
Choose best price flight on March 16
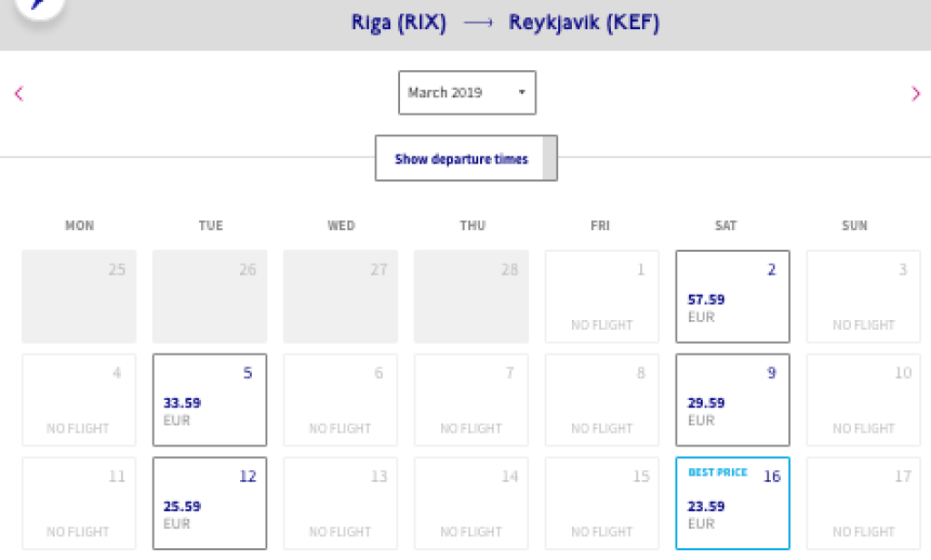[733, 504]
